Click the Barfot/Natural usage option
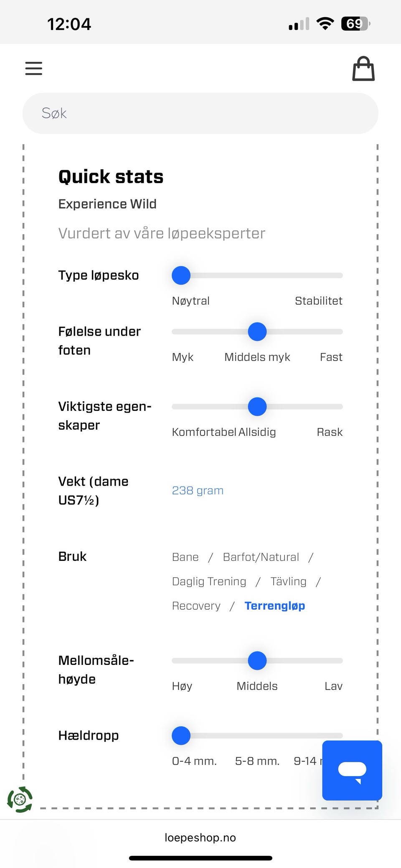401x868 pixels. pyautogui.click(x=261, y=557)
